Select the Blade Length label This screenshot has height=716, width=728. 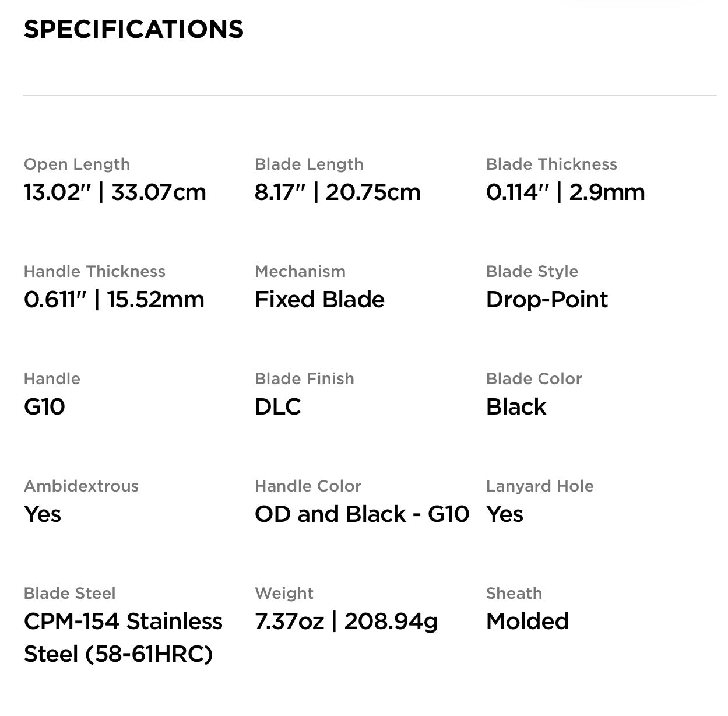tap(309, 164)
